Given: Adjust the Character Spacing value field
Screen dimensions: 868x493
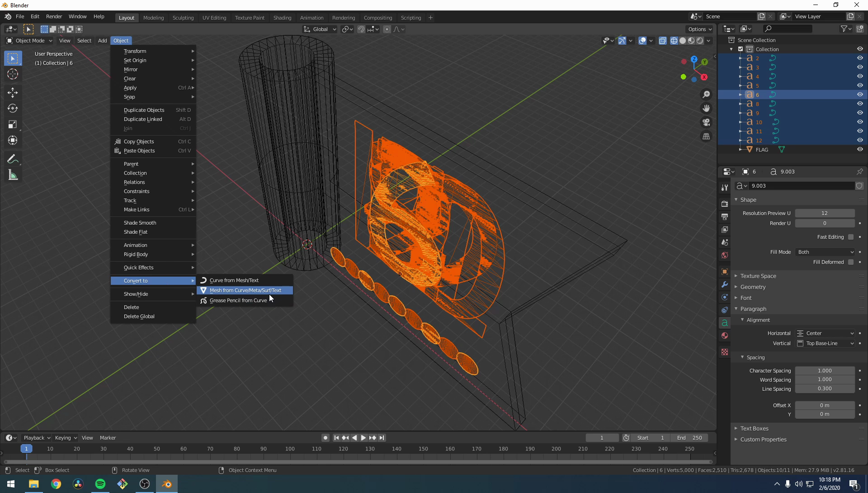Looking at the screenshot, I should (x=825, y=371).
